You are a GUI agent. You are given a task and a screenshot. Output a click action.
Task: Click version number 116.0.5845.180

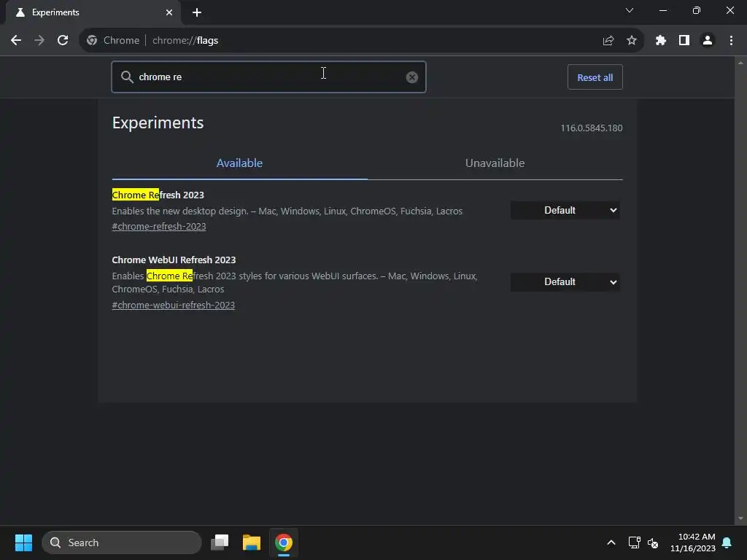click(x=591, y=128)
